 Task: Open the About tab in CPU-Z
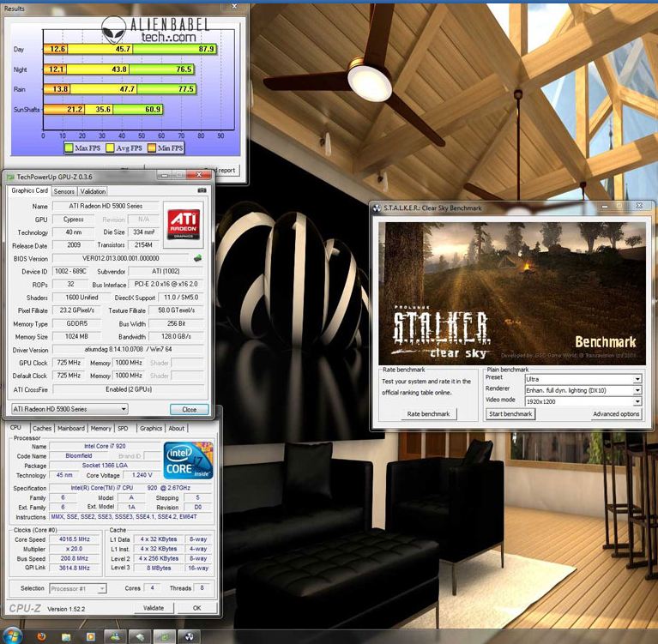(176, 429)
